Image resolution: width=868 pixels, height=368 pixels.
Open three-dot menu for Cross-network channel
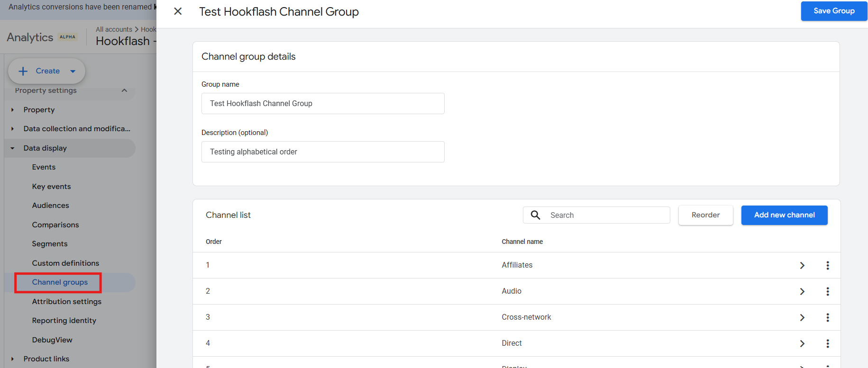coord(828,317)
